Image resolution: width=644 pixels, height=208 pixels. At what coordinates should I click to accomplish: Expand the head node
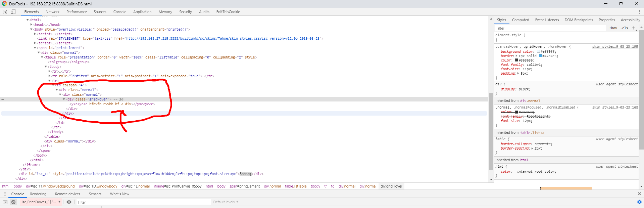[31, 25]
